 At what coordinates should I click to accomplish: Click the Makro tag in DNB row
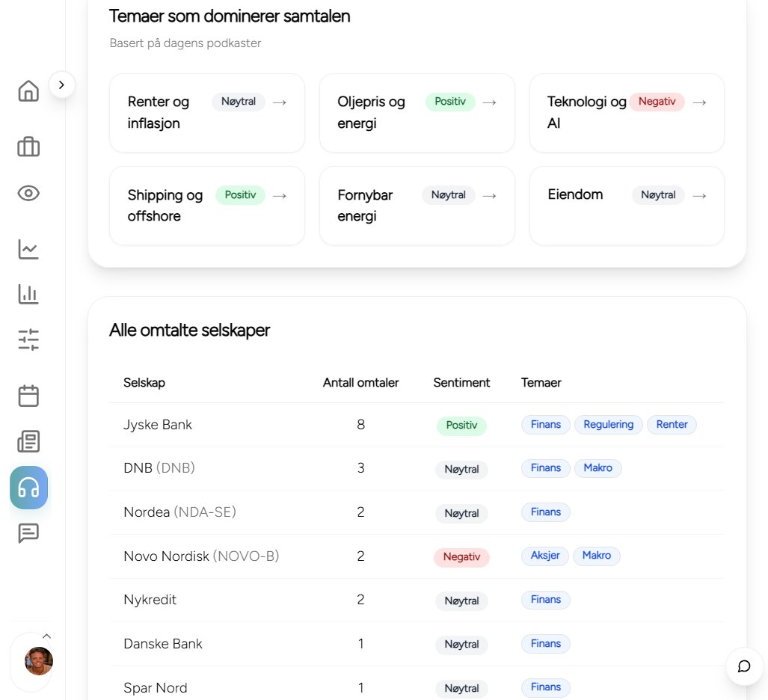[x=597, y=468]
